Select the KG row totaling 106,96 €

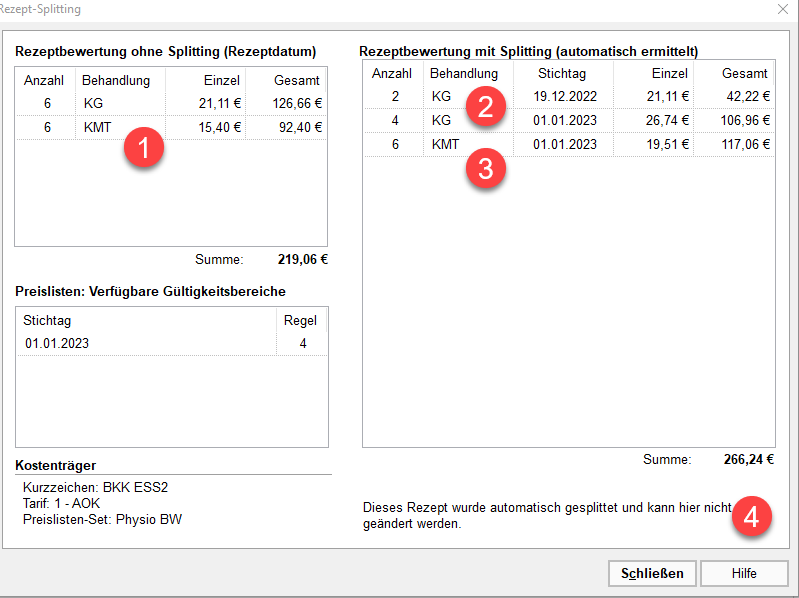pyautogui.click(x=565, y=120)
